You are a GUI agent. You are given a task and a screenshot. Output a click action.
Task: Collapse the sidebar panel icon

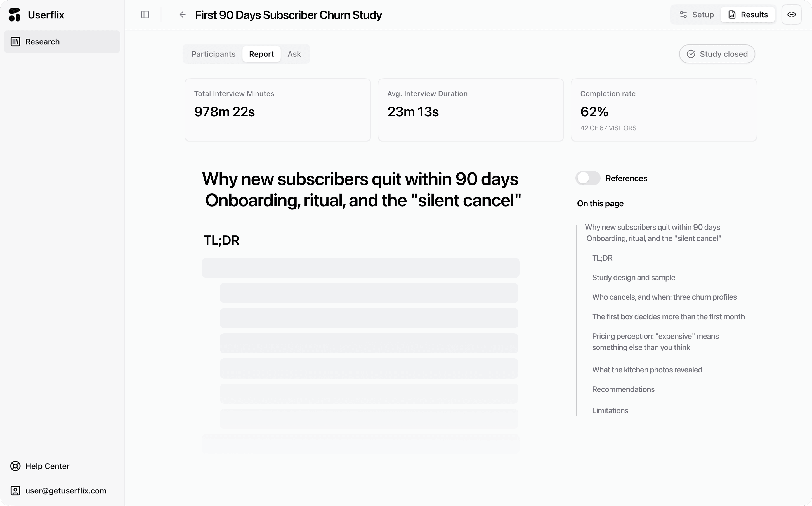click(145, 15)
